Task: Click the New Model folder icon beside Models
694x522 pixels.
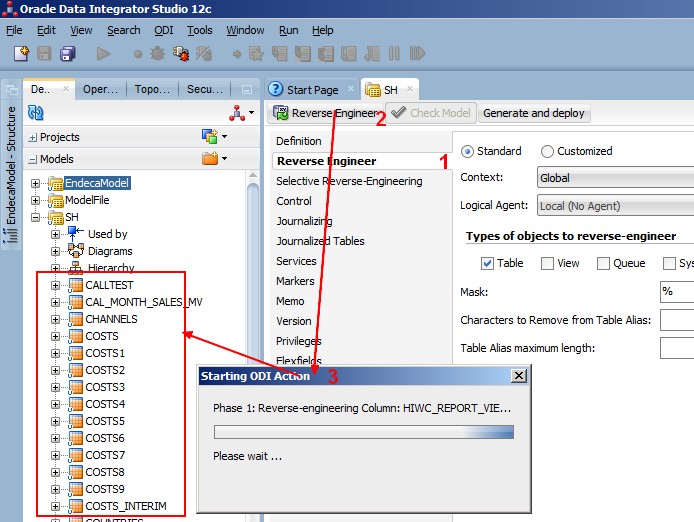Action: click(210, 158)
